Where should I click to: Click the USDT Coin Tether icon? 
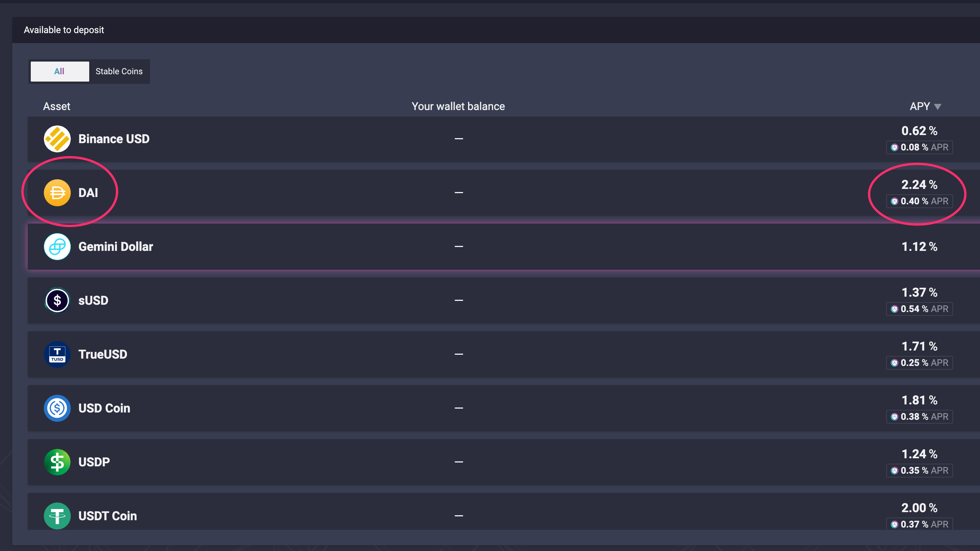57,516
